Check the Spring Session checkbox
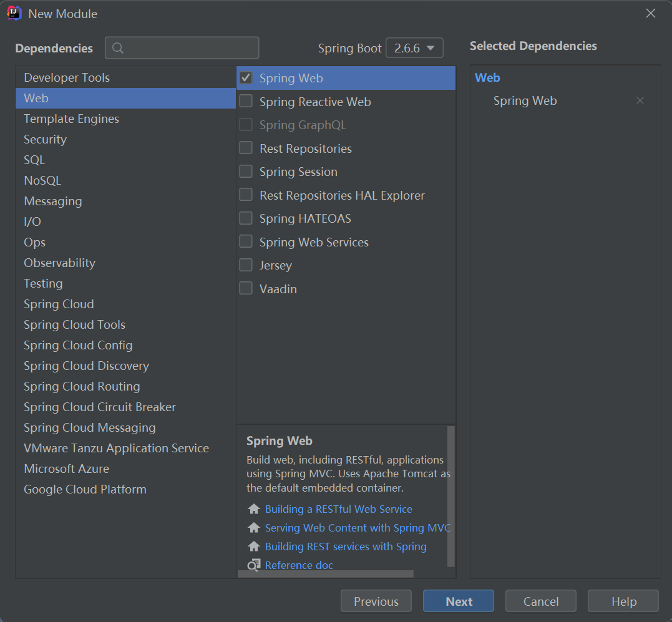 tap(246, 172)
